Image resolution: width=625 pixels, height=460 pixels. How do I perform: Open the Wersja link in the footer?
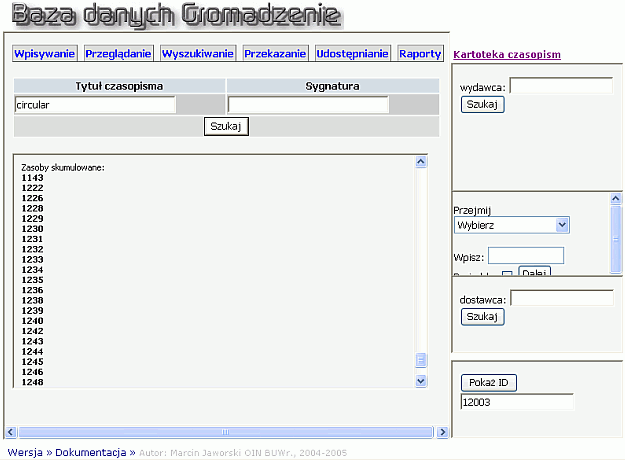[25, 452]
